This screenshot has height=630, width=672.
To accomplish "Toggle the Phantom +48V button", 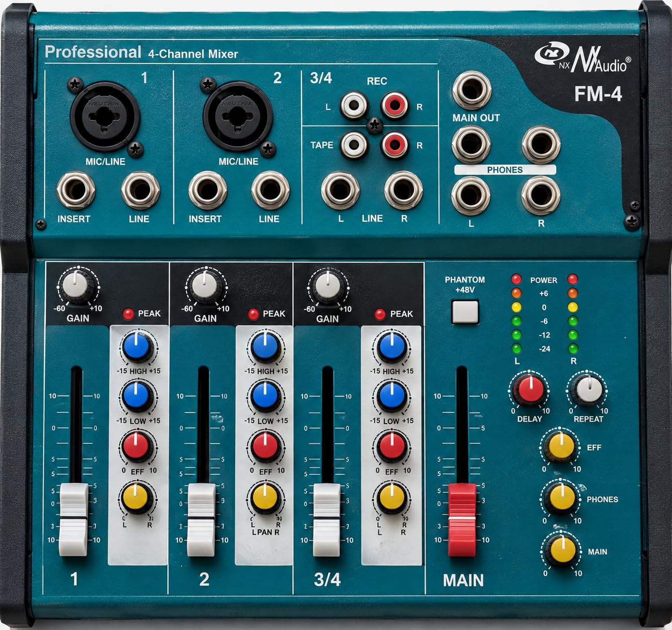I will (x=465, y=312).
